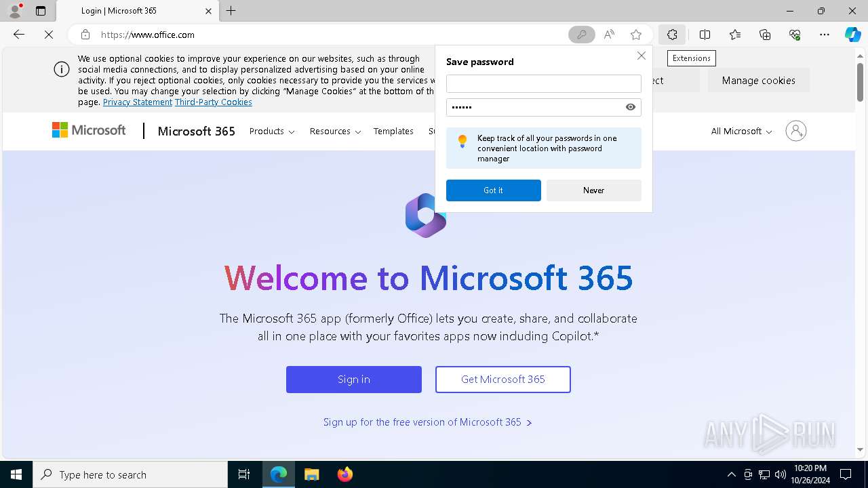The height and width of the screenshot is (488, 868).
Task: Click the taskbar search box
Action: coord(130,474)
